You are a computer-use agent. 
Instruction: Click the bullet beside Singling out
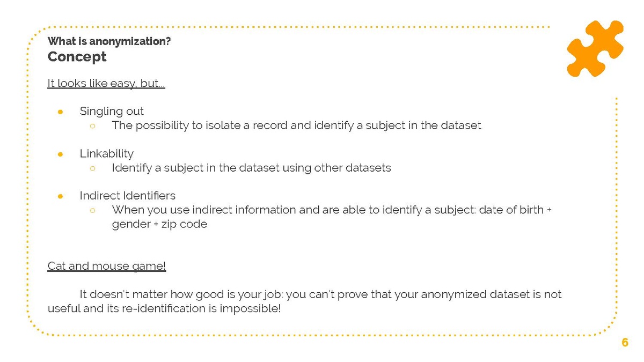pos(61,112)
